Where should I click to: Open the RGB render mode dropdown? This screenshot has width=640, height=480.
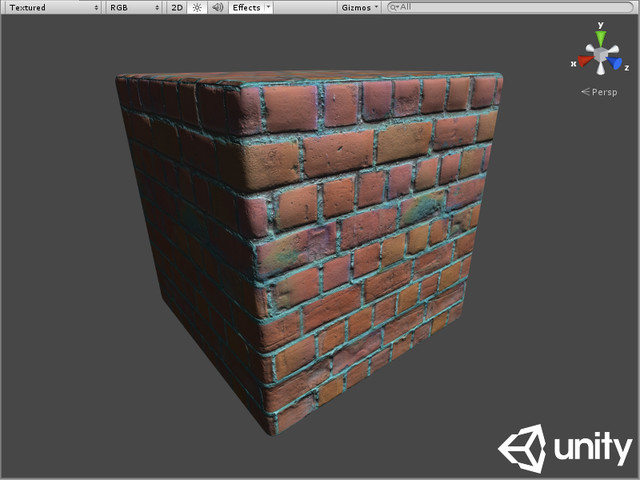click(x=134, y=7)
